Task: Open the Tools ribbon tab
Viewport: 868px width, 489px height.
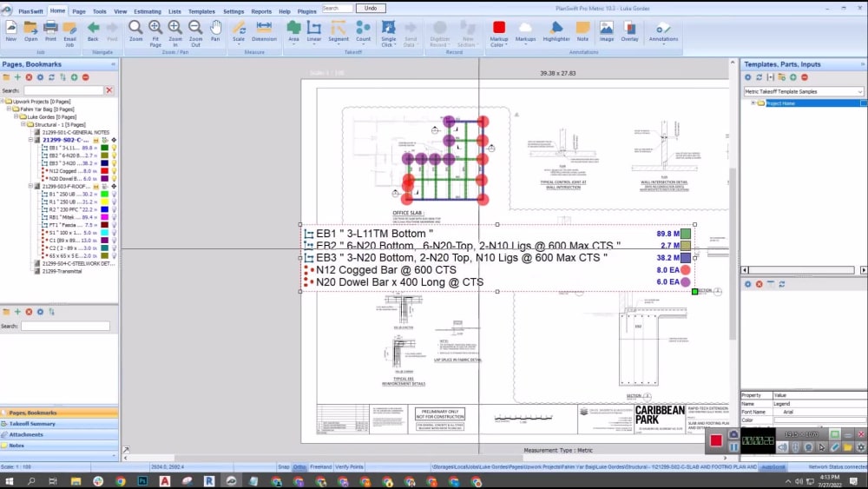Action: tap(100, 11)
